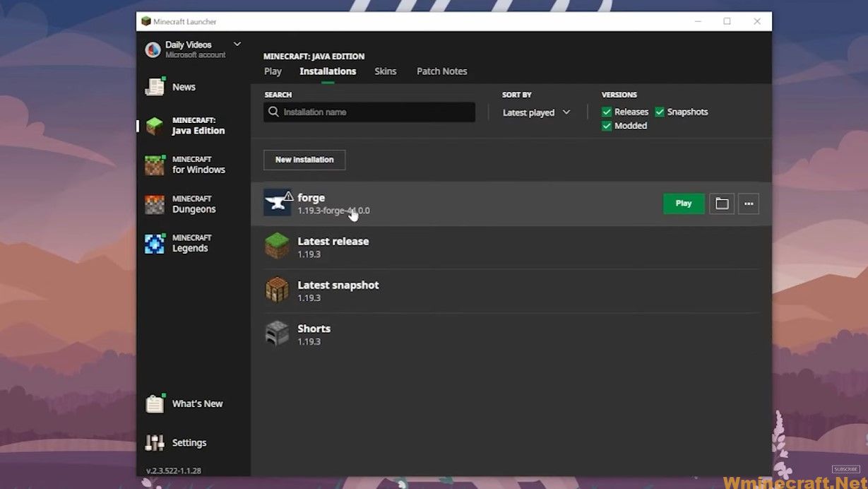Select the Latest snapshot installation name
Image resolution: width=868 pixels, height=489 pixels.
pyautogui.click(x=338, y=285)
